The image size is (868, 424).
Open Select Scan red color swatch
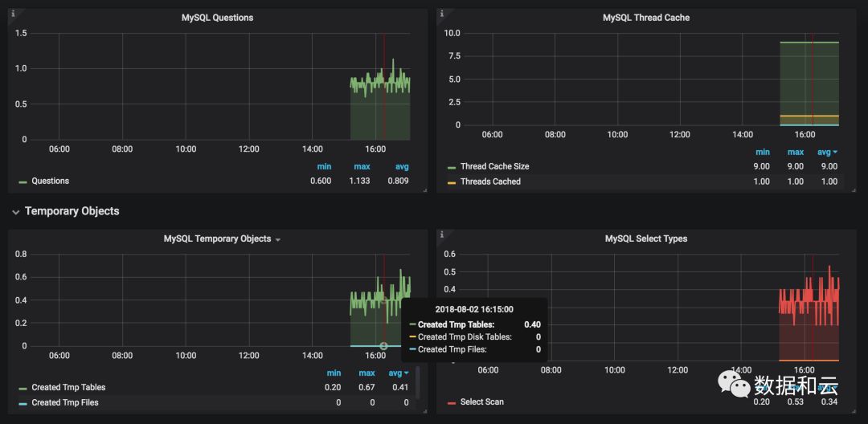451,403
